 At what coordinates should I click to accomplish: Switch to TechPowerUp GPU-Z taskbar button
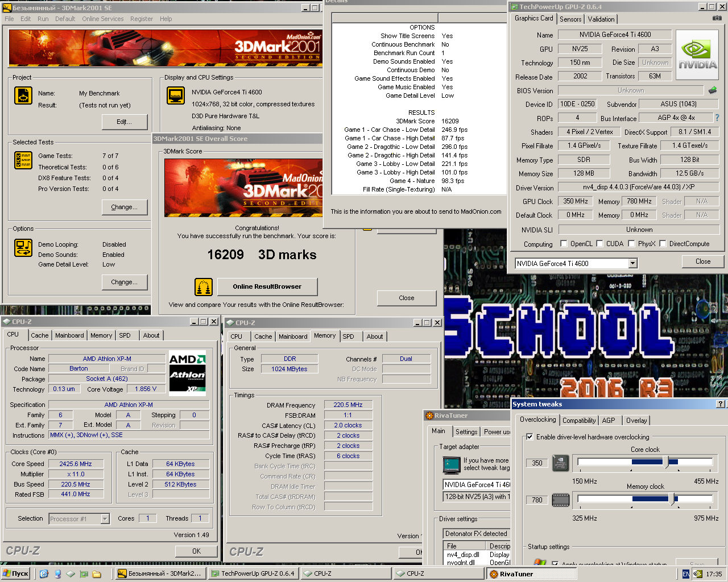pyautogui.click(x=253, y=573)
